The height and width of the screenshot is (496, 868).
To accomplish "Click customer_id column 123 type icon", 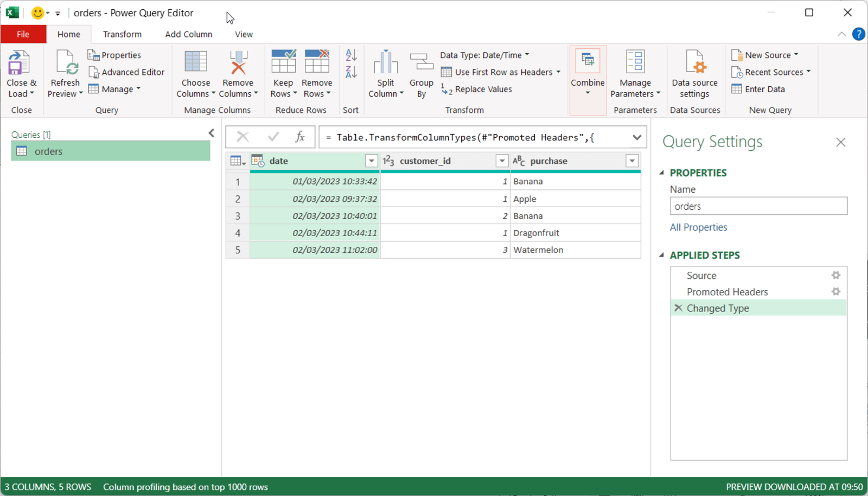I will point(388,161).
